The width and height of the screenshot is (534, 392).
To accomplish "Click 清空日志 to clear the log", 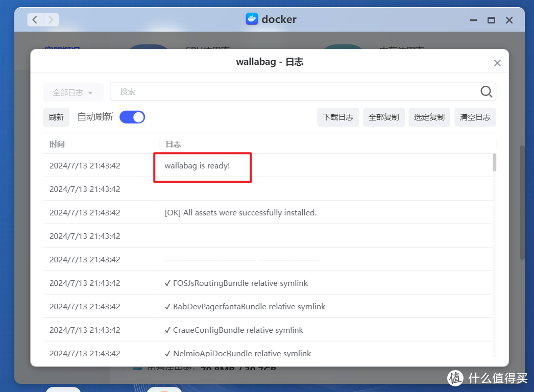I will coord(475,117).
